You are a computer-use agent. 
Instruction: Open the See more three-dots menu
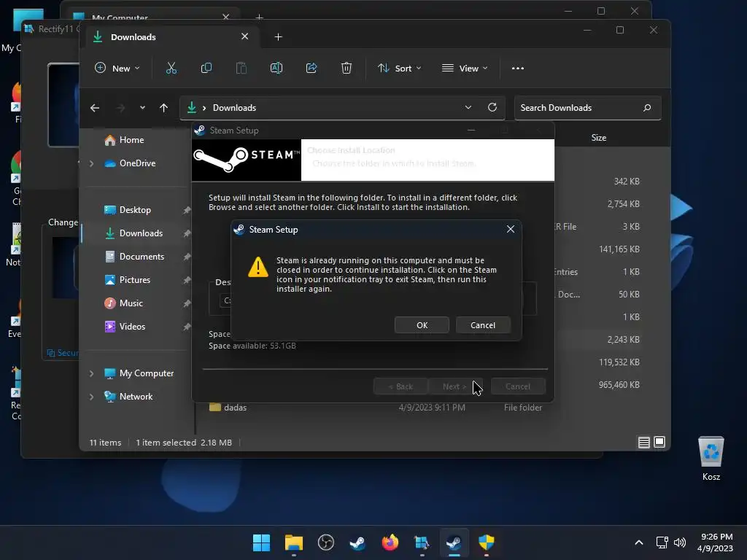pos(518,68)
